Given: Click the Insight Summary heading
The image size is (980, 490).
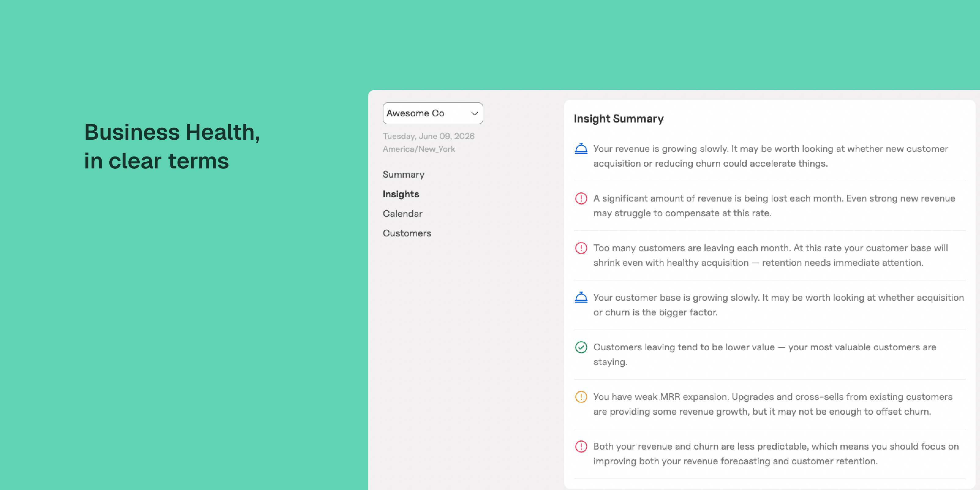Looking at the screenshot, I should pyautogui.click(x=619, y=119).
